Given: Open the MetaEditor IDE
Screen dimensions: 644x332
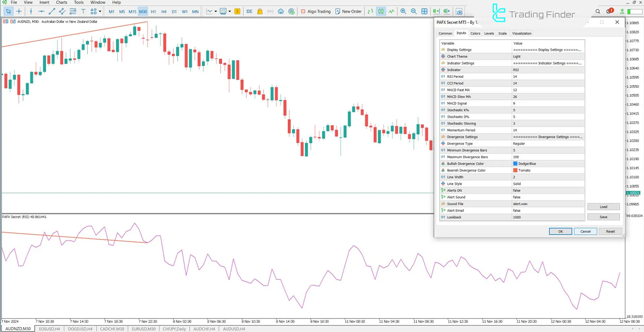Looking at the screenshot, I should 249,11.
